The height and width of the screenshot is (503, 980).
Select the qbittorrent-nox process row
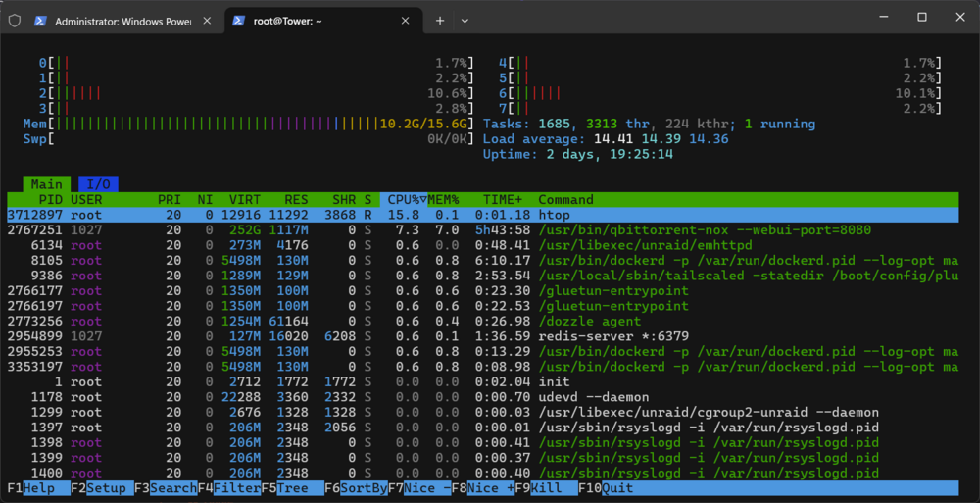[x=482, y=230]
